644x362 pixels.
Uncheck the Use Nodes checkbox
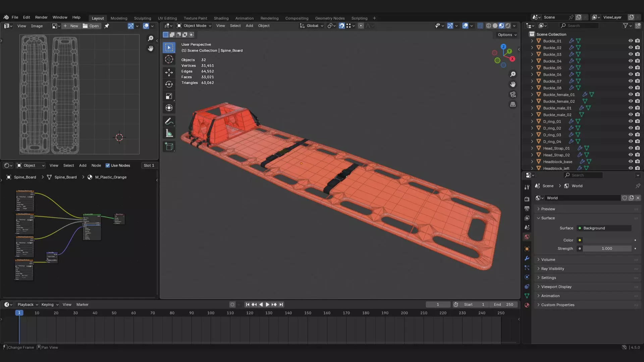point(108,165)
